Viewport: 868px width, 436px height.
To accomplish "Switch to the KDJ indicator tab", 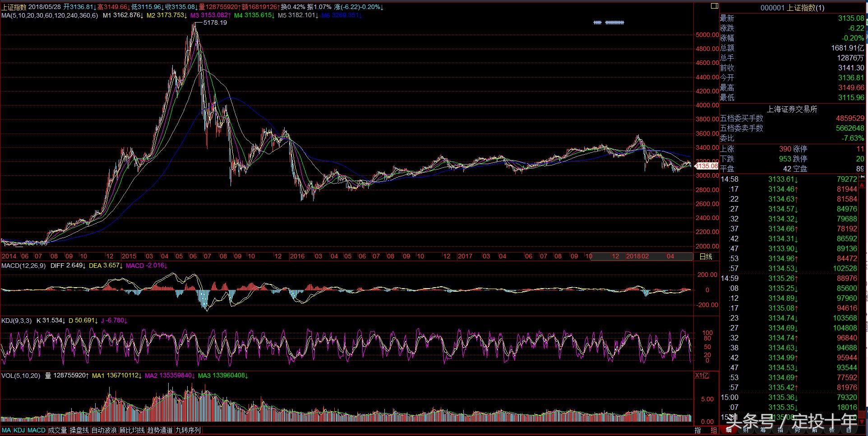I will (x=19, y=431).
